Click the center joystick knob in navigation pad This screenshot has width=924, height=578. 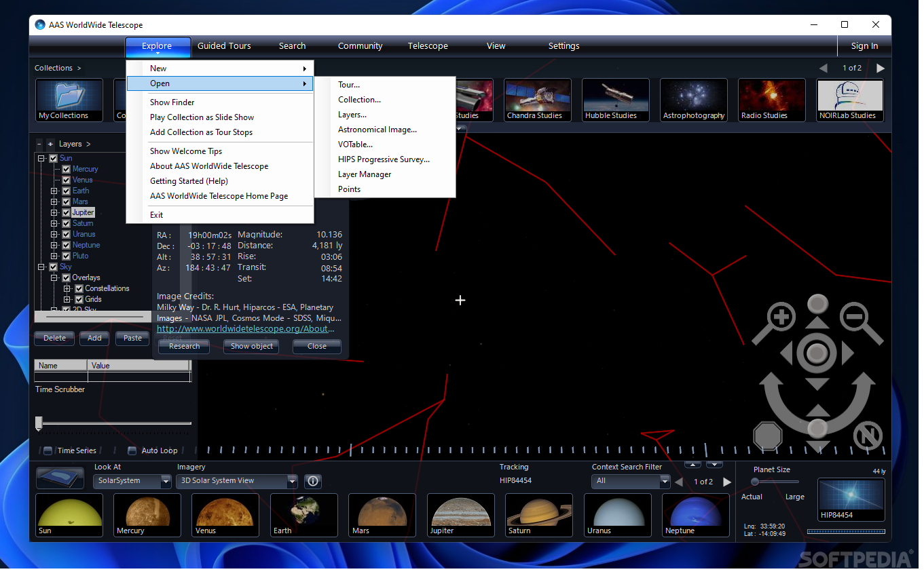click(817, 353)
